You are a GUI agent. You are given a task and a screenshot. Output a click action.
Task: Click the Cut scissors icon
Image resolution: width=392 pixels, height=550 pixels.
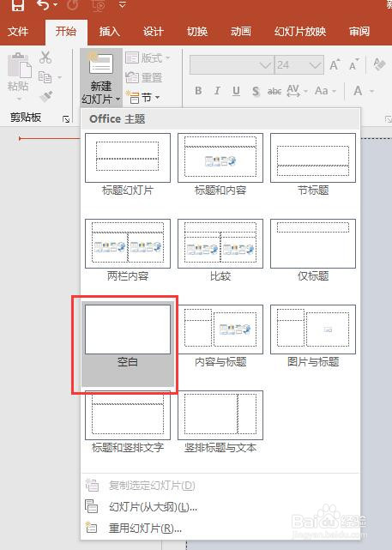(45, 57)
